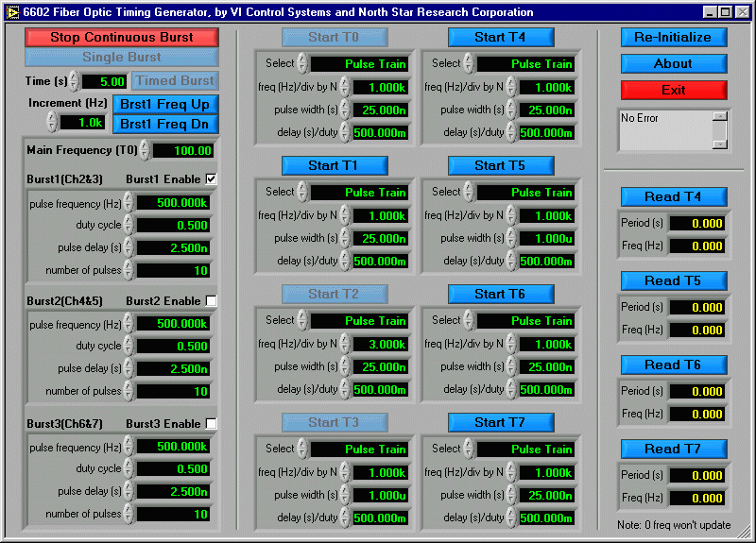Click the Timed Burst button
756x543 pixels.
click(x=175, y=80)
